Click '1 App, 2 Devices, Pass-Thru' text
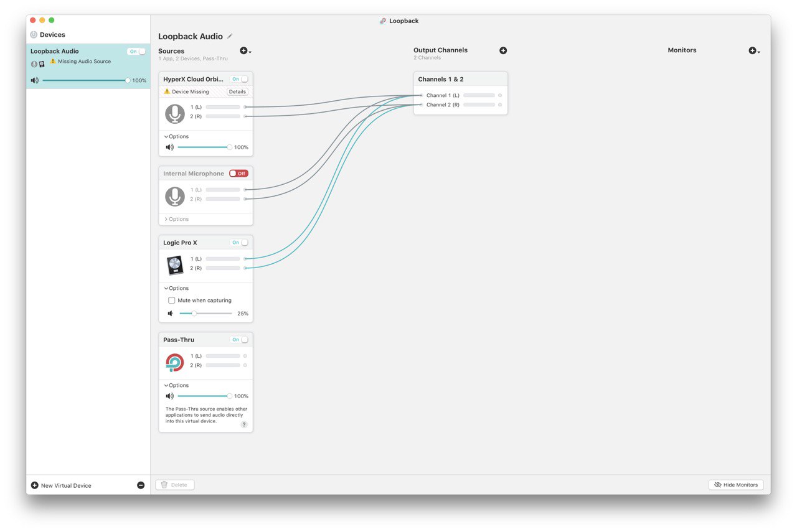Image resolution: width=797 pixels, height=532 pixels. (193, 58)
